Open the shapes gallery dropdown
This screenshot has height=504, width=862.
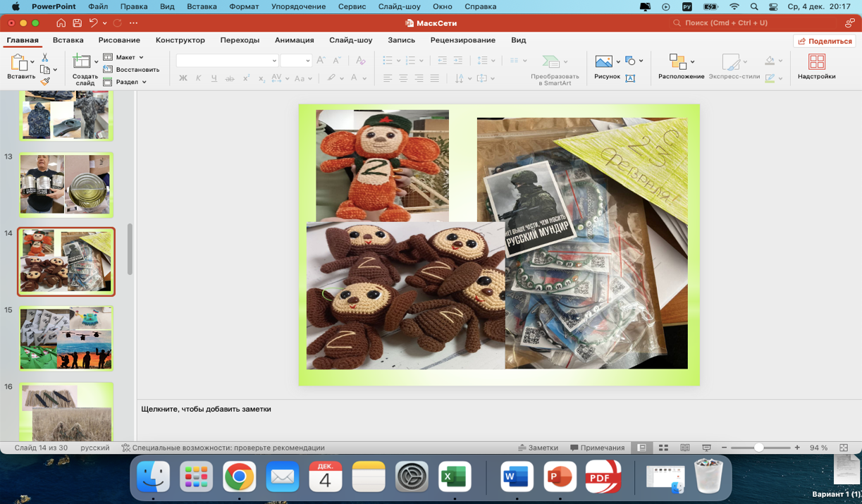pos(641,61)
